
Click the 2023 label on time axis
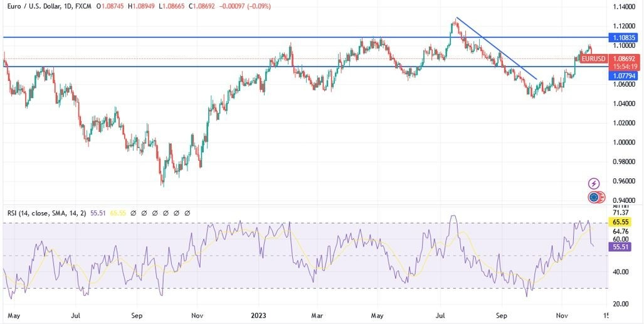click(x=259, y=316)
